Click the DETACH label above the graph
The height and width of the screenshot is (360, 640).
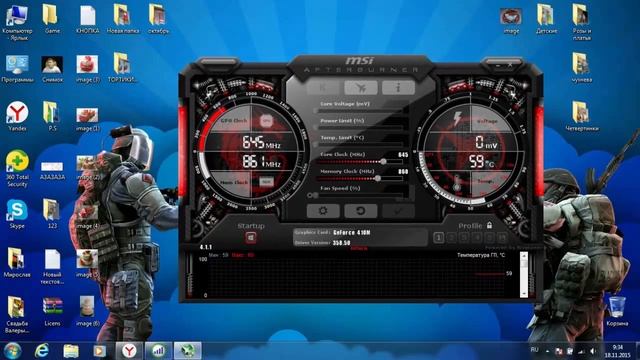359,248
